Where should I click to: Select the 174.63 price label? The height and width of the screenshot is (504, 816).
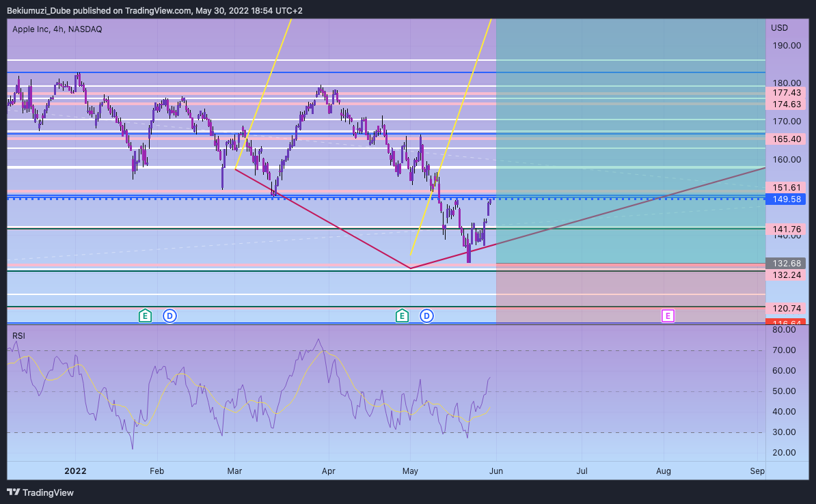click(x=786, y=104)
